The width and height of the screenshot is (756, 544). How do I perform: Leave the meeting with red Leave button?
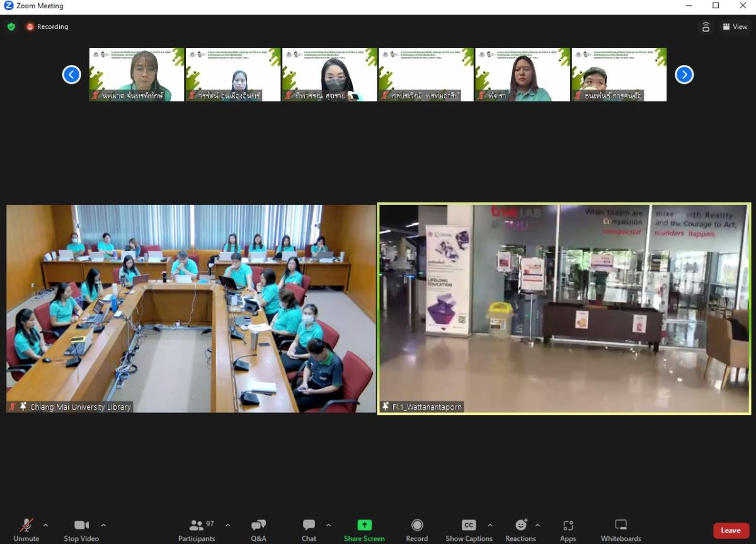pos(731,530)
